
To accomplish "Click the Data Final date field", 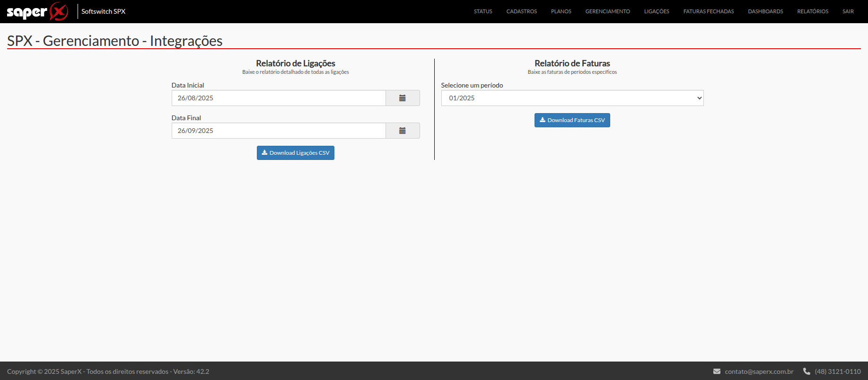I will coord(279,131).
